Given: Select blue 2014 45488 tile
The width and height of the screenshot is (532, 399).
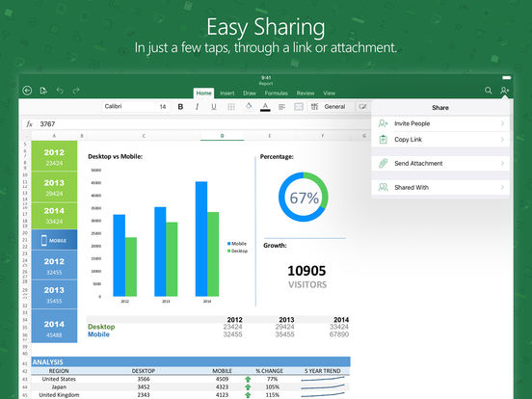Looking at the screenshot, I should point(54,327).
